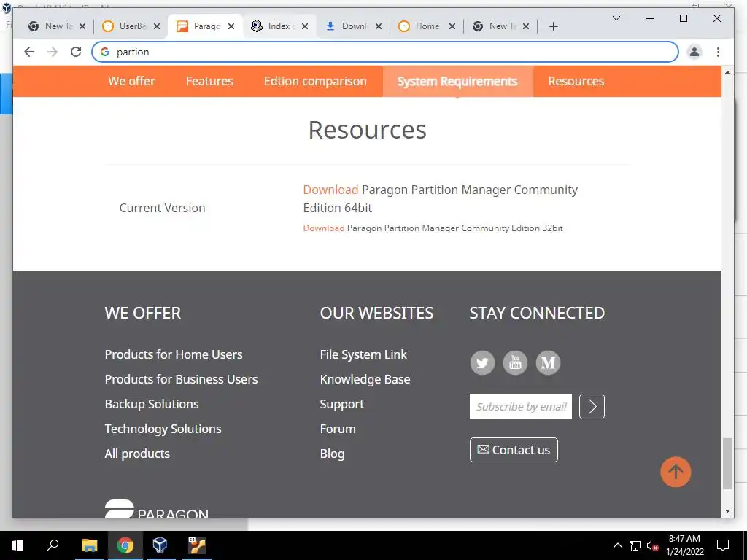
Task: Select the We offer nav item
Action: coord(131,81)
